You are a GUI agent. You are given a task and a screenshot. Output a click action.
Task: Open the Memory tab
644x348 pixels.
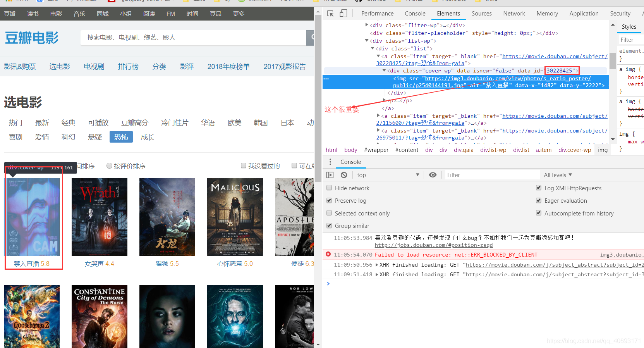(x=547, y=14)
